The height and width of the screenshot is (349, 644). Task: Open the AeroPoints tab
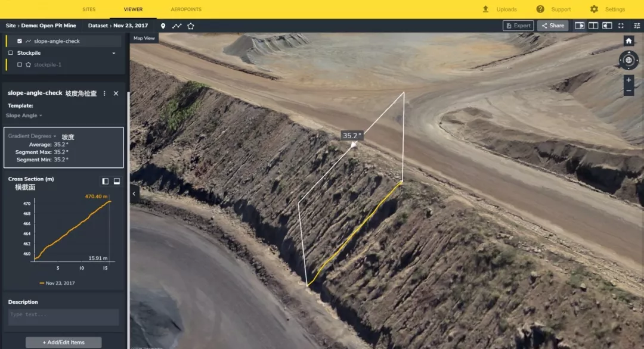point(186,10)
